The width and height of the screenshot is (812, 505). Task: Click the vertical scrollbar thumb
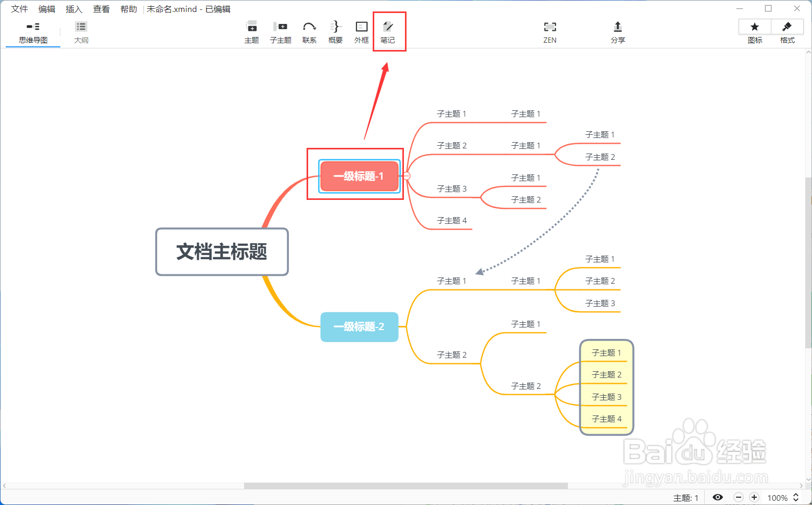(808, 262)
